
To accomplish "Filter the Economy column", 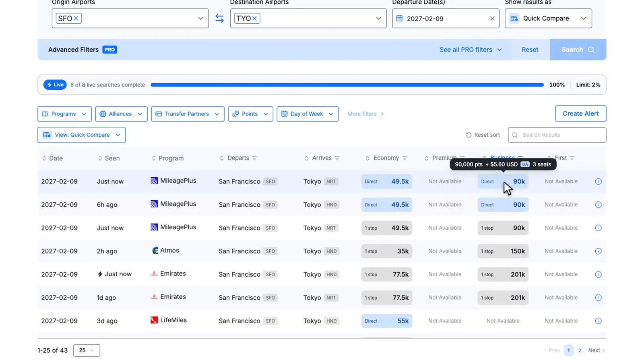I will point(405,158).
